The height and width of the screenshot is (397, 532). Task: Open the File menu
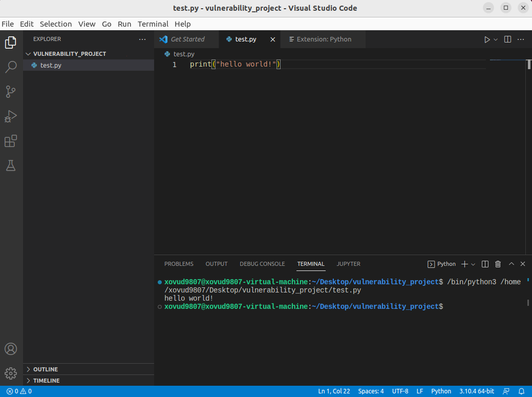click(8, 24)
